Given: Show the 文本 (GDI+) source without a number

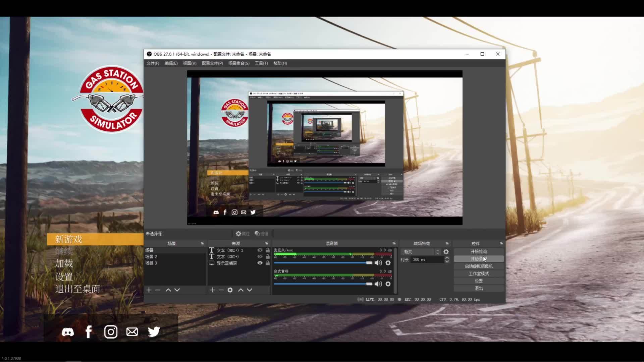Looking at the screenshot, I should pyautogui.click(x=260, y=257).
